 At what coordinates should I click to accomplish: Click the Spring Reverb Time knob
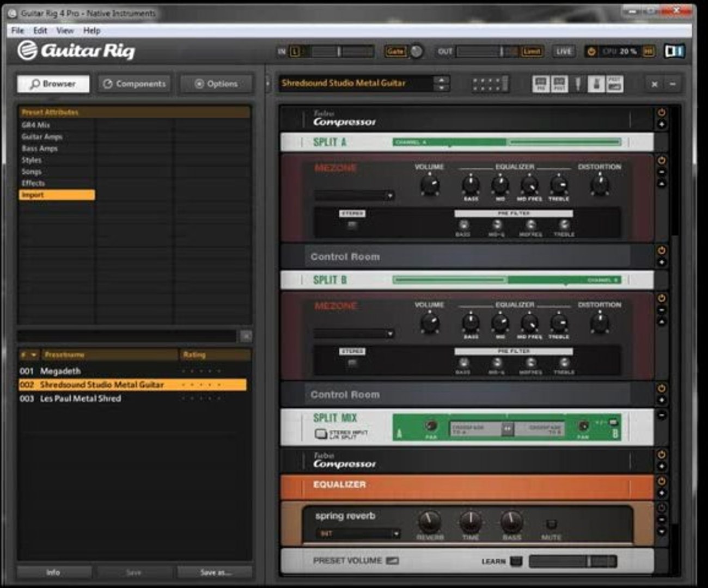(471, 522)
